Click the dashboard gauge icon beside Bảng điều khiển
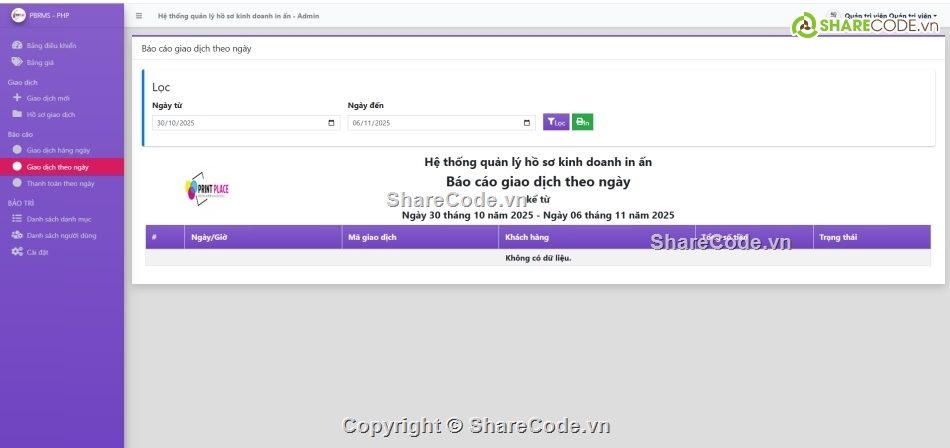The image size is (950, 448). 17,45
